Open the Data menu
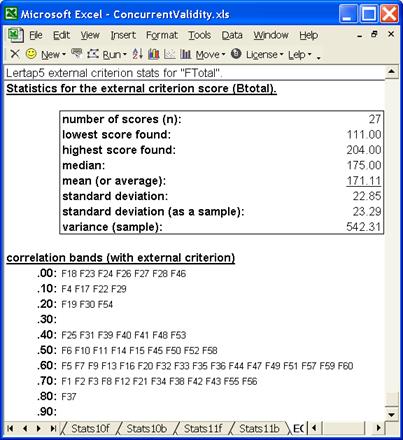This screenshot has width=403, height=440. (x=232, y=35)
